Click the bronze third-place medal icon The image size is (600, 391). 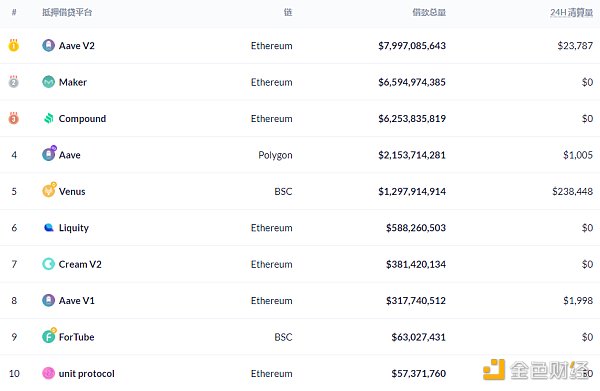14,118
